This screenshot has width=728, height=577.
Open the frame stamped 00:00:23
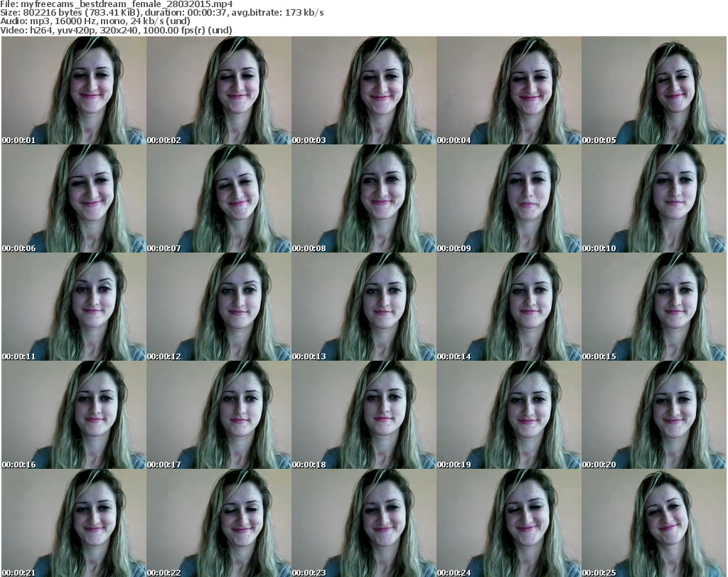[x=363, y=523]
